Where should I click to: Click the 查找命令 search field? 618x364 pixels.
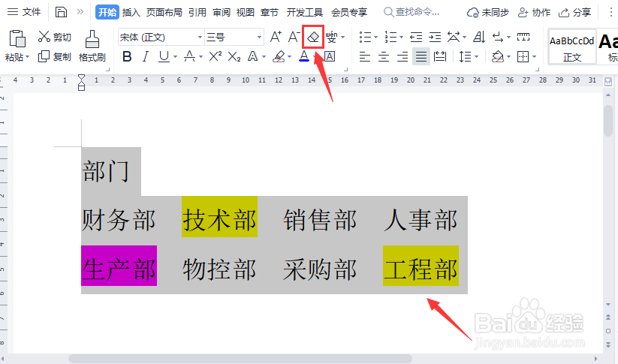411,12
